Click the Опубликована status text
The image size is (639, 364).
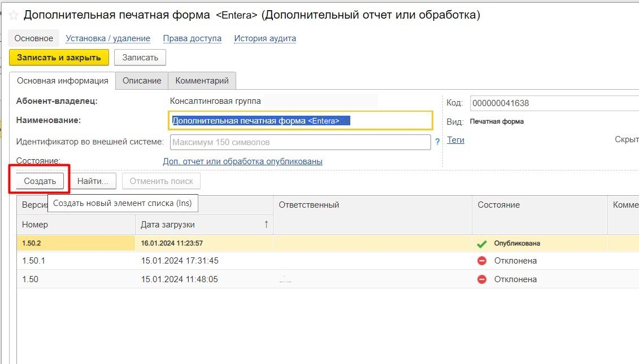point(517,243)
